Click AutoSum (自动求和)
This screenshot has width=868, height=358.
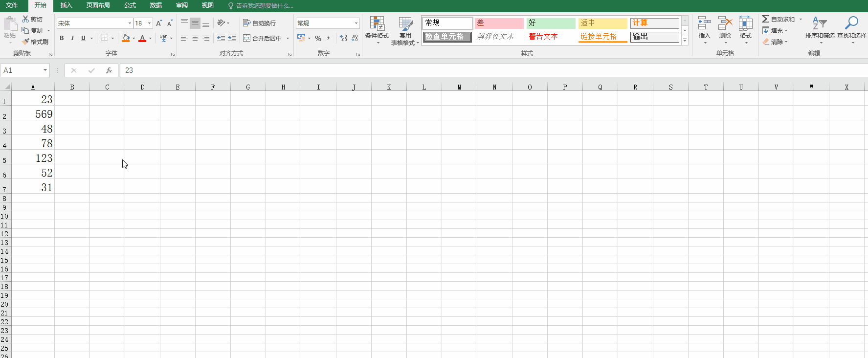click(x=779, y=19)
